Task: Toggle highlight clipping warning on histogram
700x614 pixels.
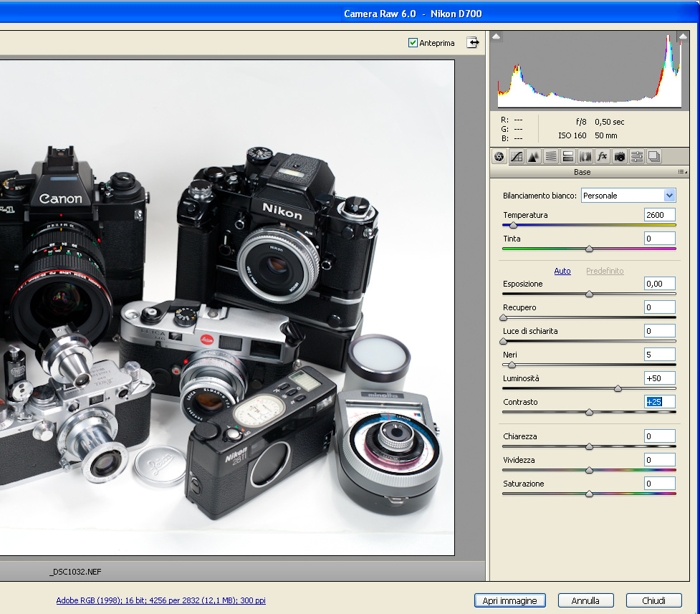Action: tap(683, 36)
